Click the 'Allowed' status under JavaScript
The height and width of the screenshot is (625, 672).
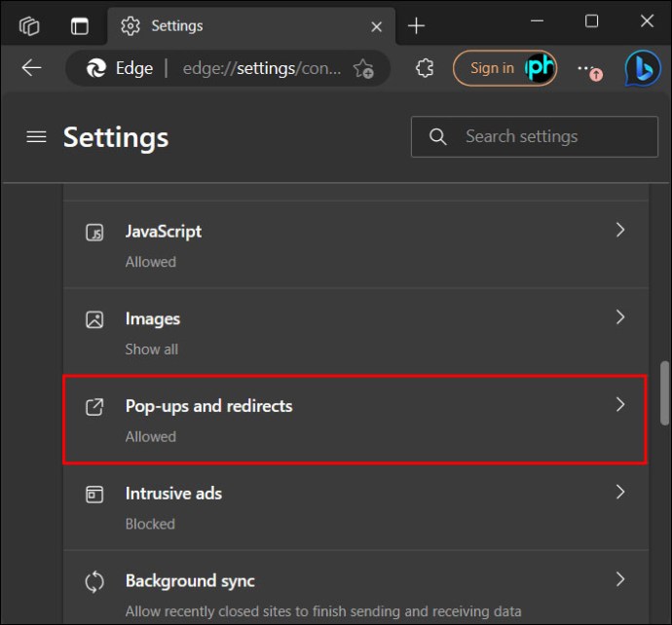click(150, 262)
